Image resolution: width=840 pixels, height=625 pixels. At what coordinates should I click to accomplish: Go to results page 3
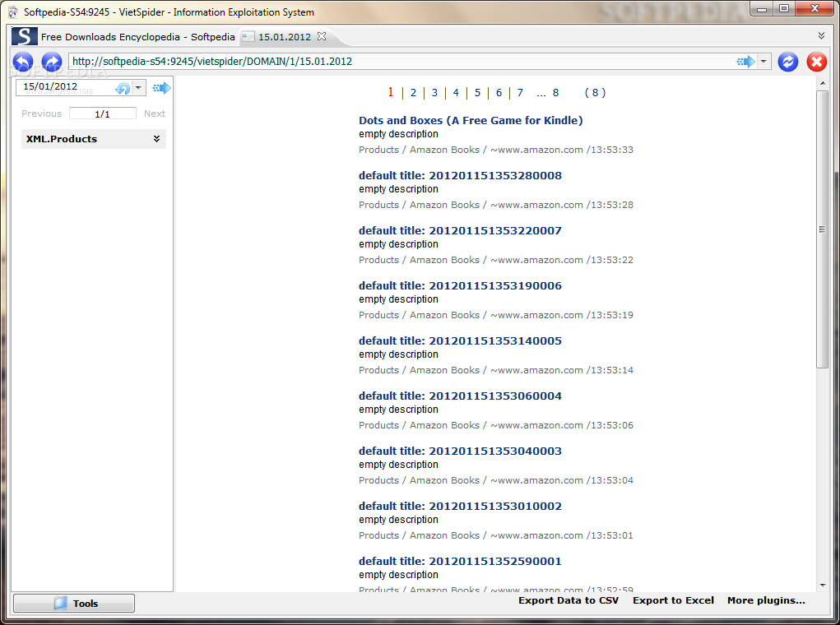(434, 93)
